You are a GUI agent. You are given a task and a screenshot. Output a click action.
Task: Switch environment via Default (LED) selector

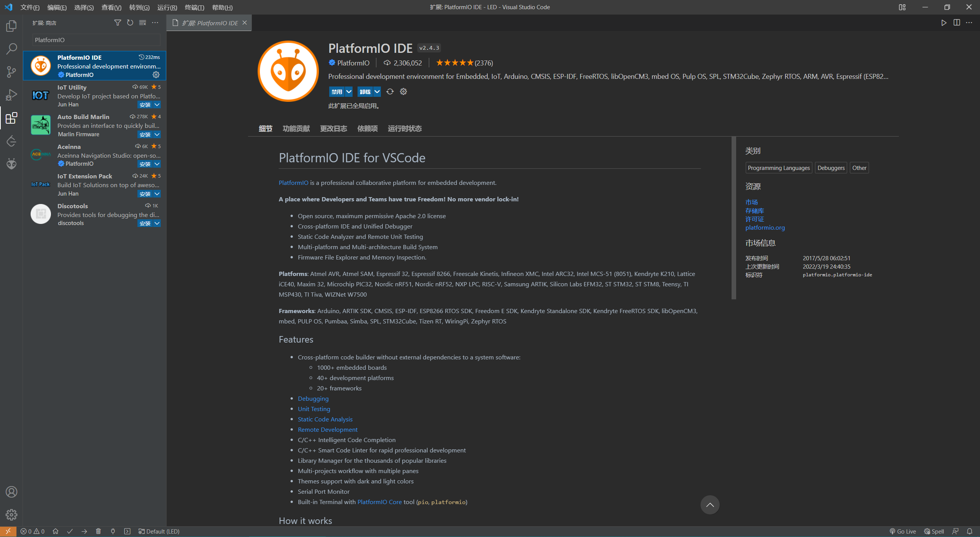[159, 531]
